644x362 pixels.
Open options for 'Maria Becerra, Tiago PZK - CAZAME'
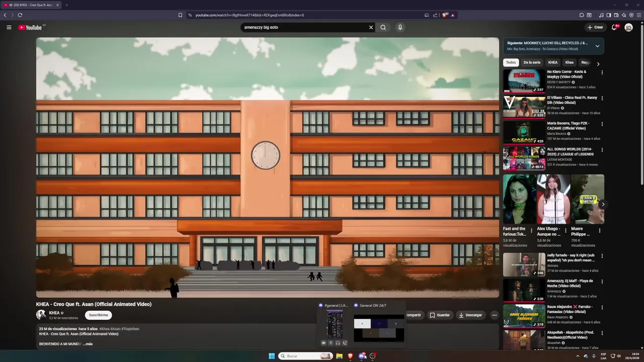point(602,124)
